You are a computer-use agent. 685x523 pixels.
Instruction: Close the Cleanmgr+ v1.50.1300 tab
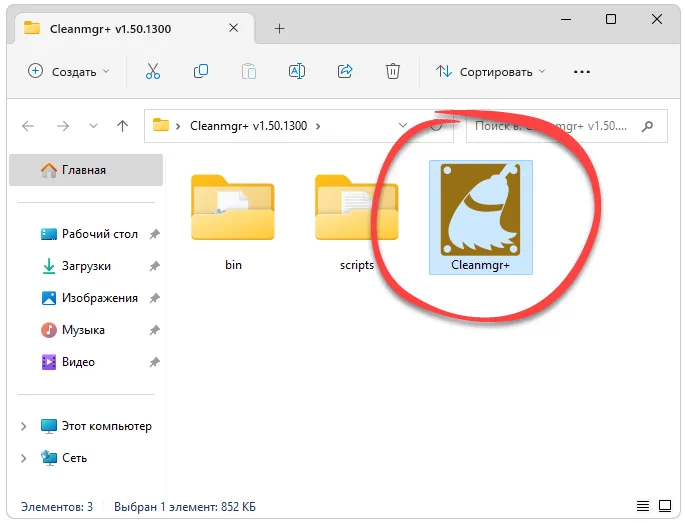point(234,28)
